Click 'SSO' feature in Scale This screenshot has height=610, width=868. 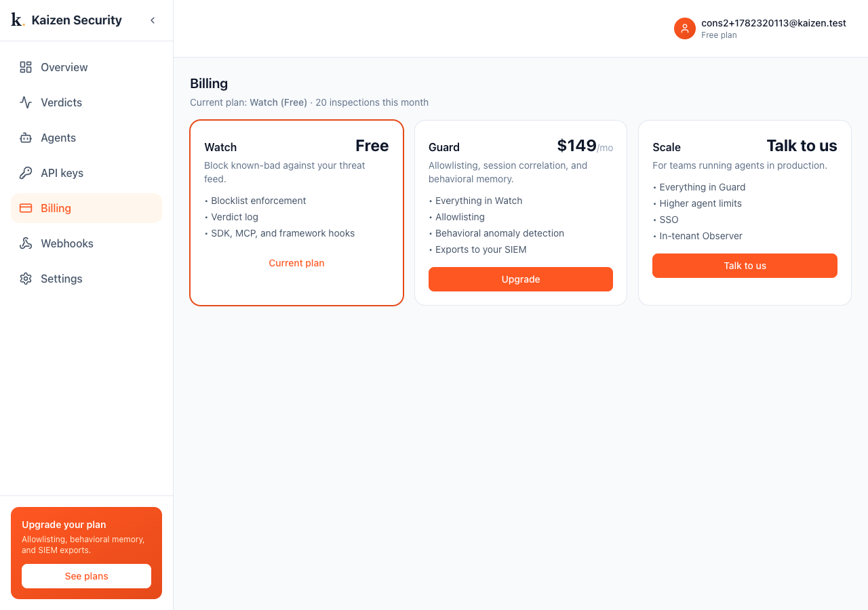pyautogui.click(x=669, y=220)
